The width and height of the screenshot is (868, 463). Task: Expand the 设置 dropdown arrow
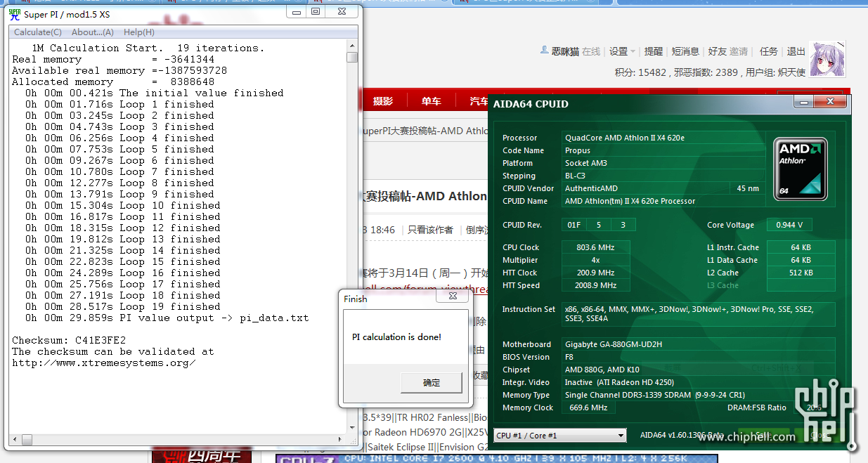(633, 51)
